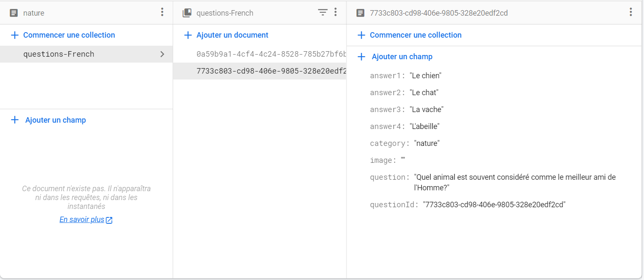Image resolution: width=644 pixels, height=280 pixels.
Task: Open the questions-French collection overflow menu
Action: pos(336,12)
